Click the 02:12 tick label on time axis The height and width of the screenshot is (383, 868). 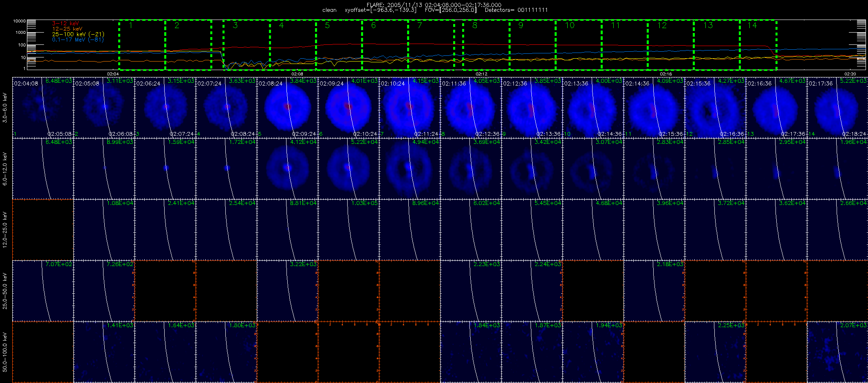point(481,74)
